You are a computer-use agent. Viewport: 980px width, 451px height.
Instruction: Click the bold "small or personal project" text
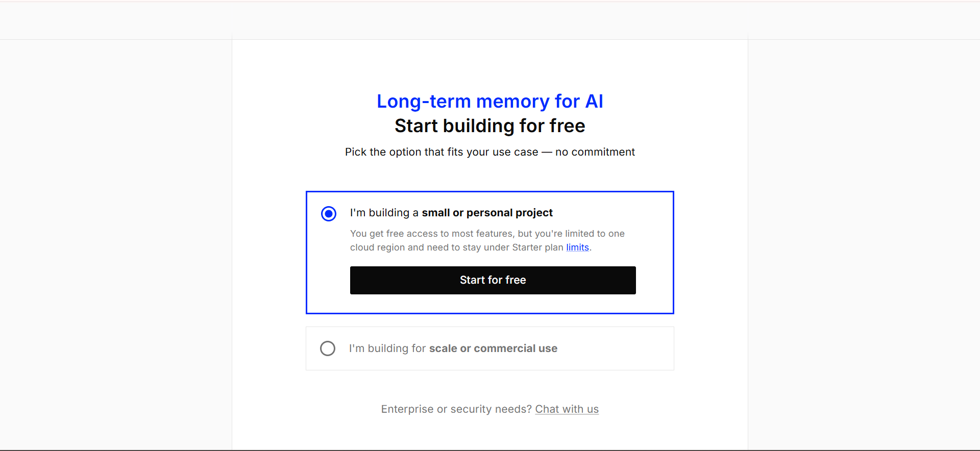[487, 213]
